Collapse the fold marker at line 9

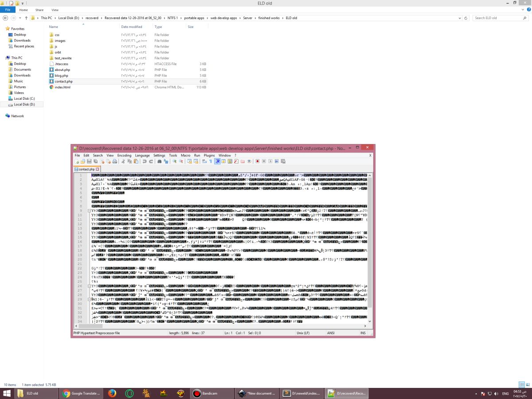[x=90, y=211]
